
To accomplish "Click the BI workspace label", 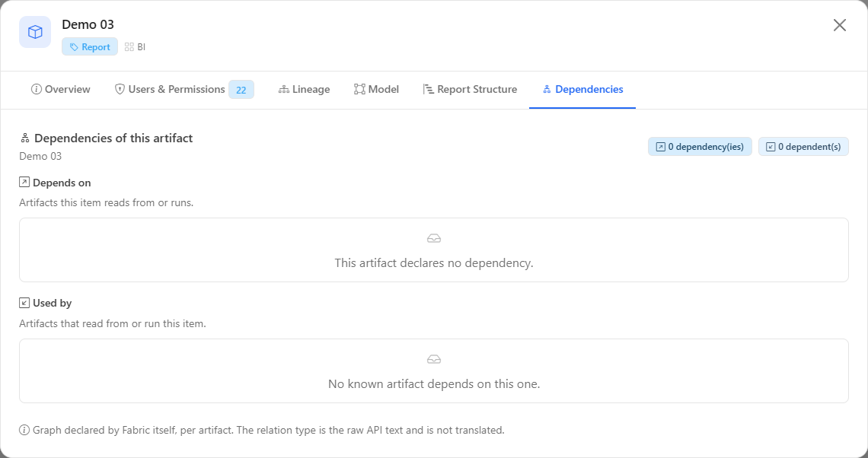I will coord(135,47).
